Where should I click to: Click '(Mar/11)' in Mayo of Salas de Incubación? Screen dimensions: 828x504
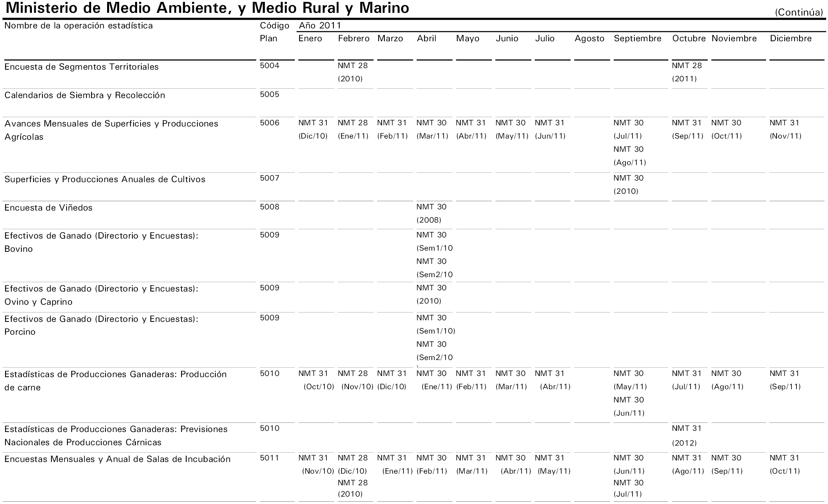(472, 471)
